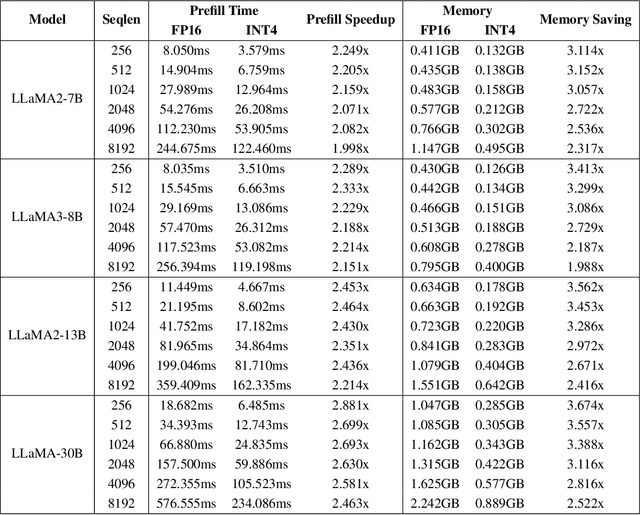This screenshot has height=515, width=640.
Task: Select the LLaMA2-13B model label
Action: [46, 334]
